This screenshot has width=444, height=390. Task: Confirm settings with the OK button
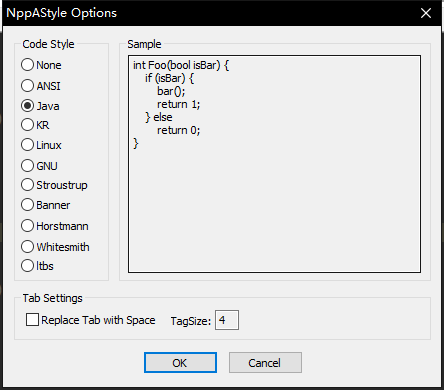180,363
